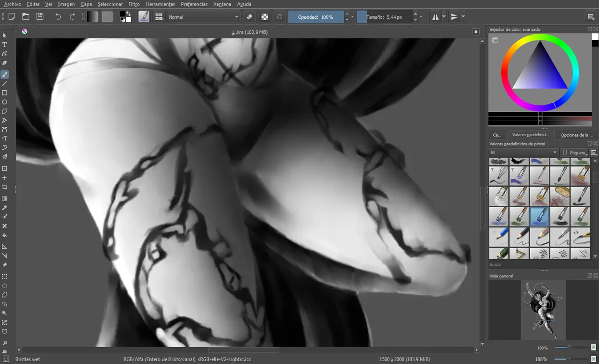Select the Color Picker eyedropper tool
This screenshot has height=364, width=599.
click(5, 208)
